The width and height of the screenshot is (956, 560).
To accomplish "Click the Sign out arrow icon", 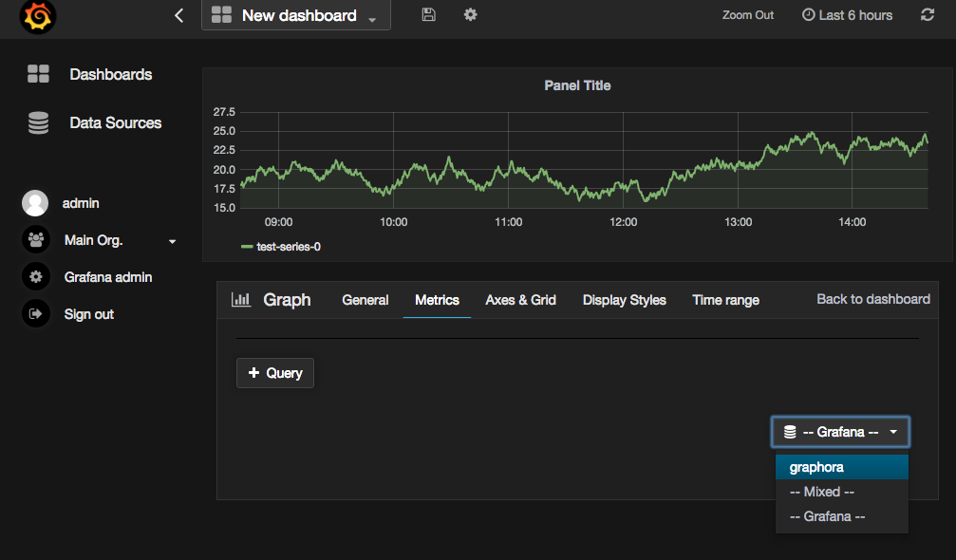I will tap(36, 314).
